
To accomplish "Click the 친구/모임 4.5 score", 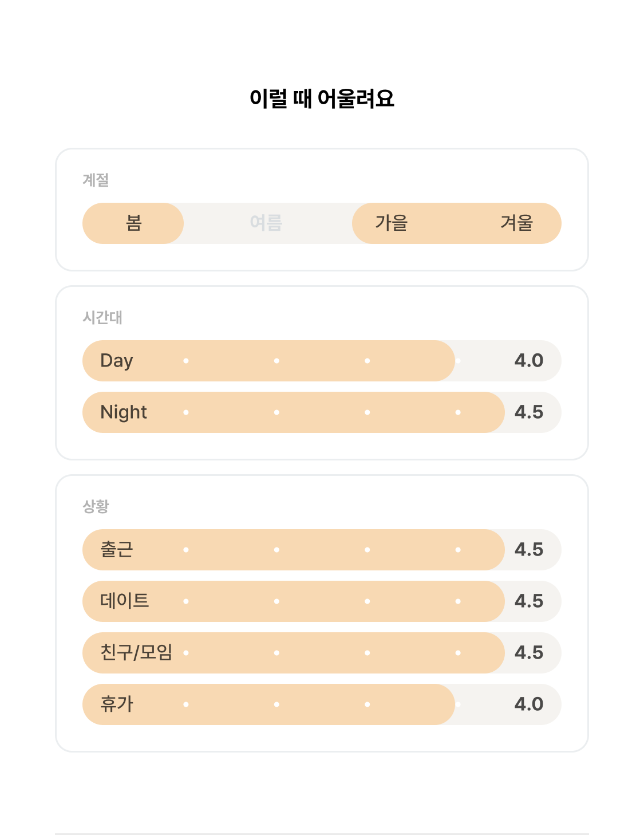I will 529,653.
